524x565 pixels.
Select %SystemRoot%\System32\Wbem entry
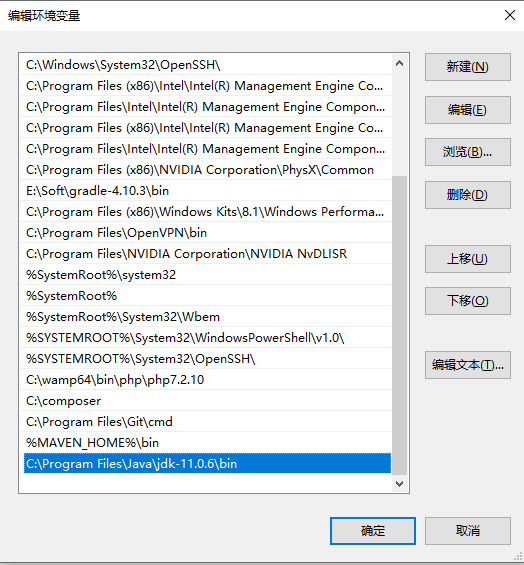pyautogui.click(x=205, y=317)
